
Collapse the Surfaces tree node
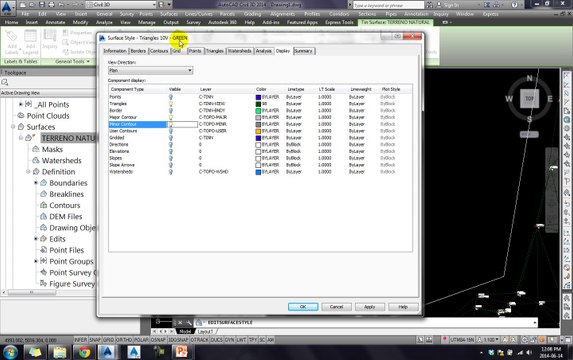pyautogui.click(x=13, y=126)
